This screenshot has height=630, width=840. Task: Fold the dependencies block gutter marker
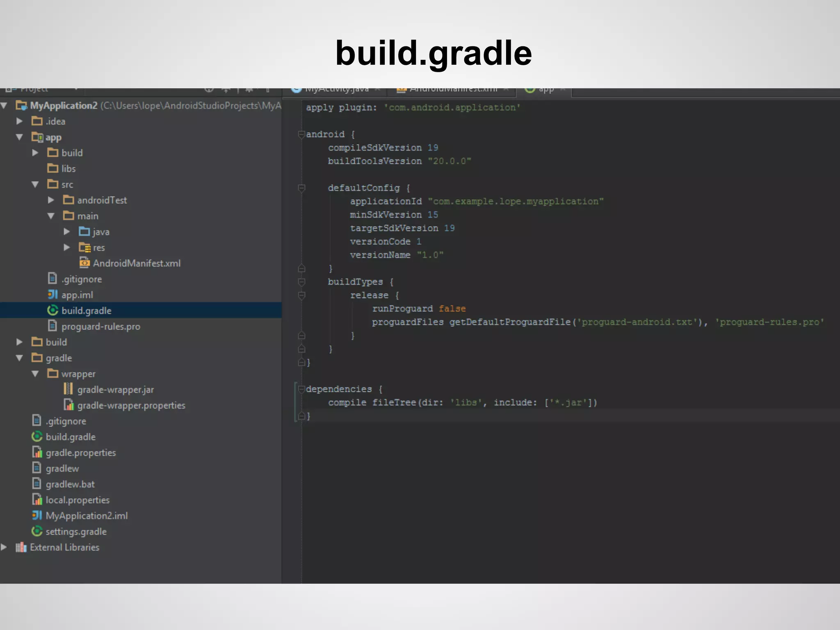coord(301,389)
